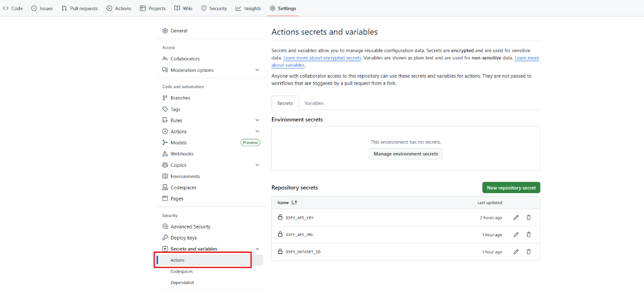Click the lock icon next to DIFY_API_URL
The image size is (644, 297).
point(280,234)
